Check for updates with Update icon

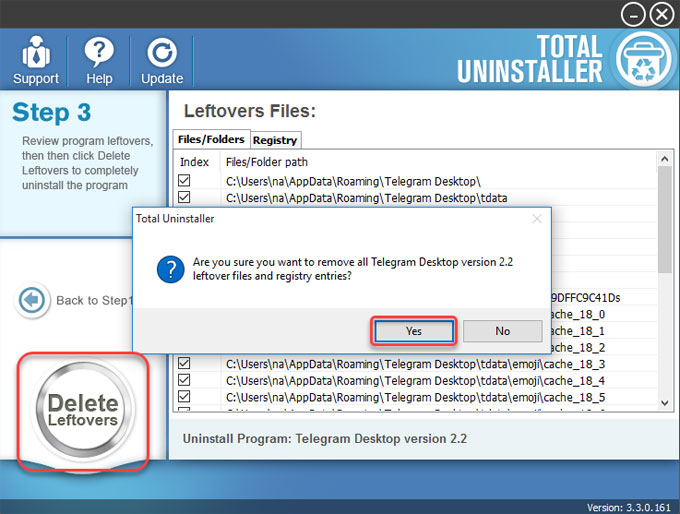pos(162,60)
